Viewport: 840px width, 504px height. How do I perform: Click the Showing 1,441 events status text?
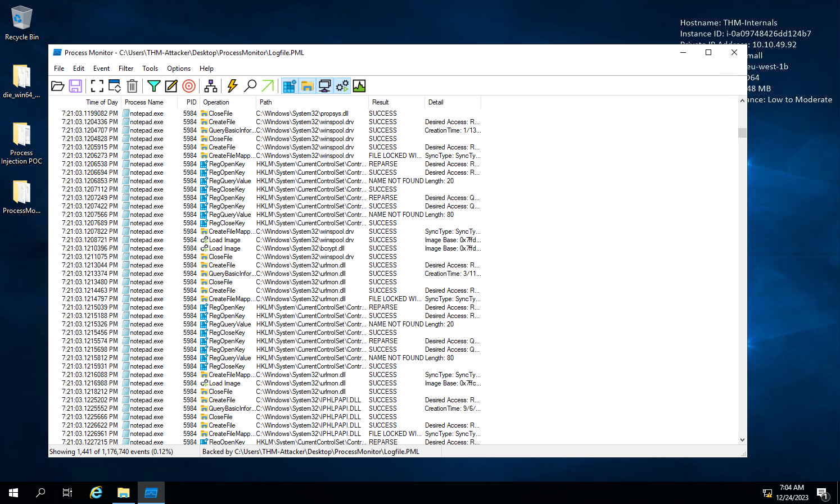(x=111, y=452)
